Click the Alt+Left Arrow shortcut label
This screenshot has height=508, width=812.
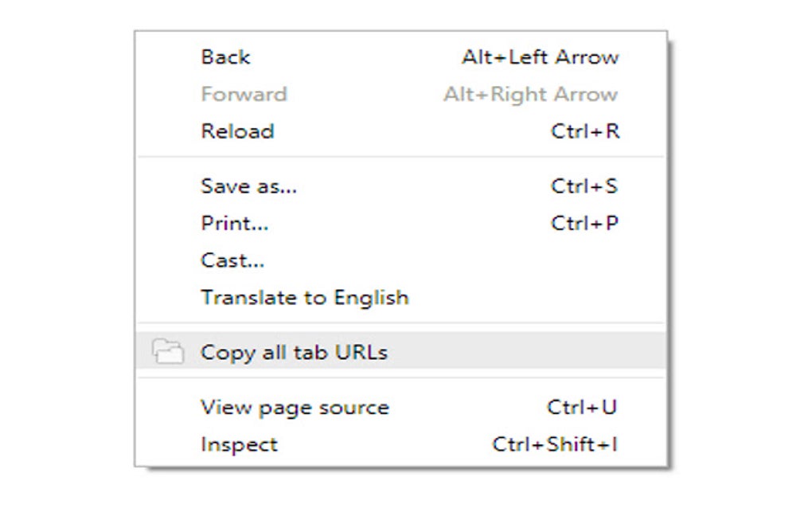point(540,57)
